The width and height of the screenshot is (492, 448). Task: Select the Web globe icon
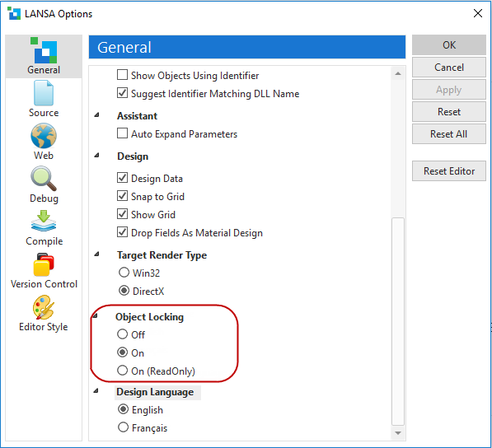click(44, 136)
